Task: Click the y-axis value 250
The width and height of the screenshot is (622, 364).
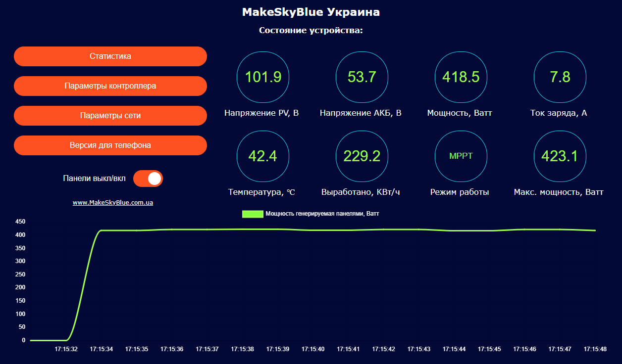Action: tap(20, 274)
